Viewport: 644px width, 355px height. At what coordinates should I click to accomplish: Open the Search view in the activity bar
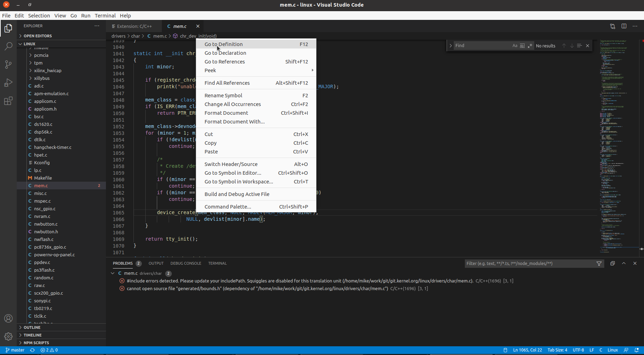[x=8, y=46]
